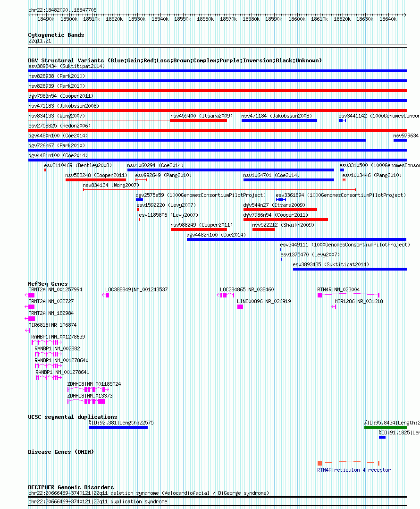Viewport: 420px width, 509px height.
Task: Click segmental duplication bar %ID:92.381
Action: [118, 427]
